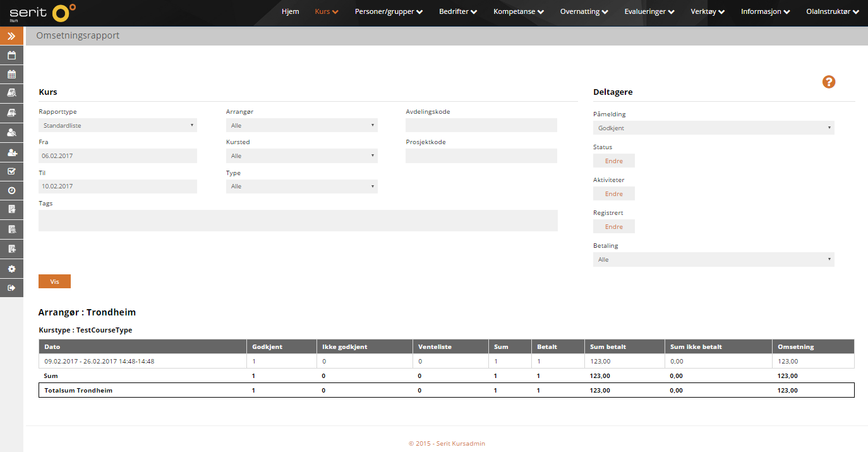Open the calendar grid icon in sidebar

(11, 74)
